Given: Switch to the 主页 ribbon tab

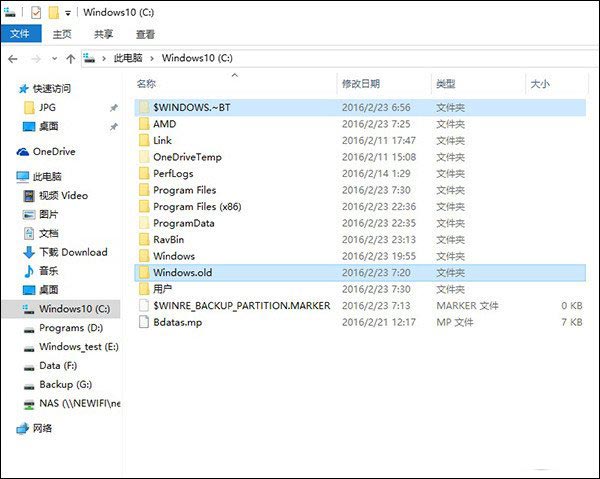Looking at the screenshot, I should pyautogui.click(x=62, y=34).
